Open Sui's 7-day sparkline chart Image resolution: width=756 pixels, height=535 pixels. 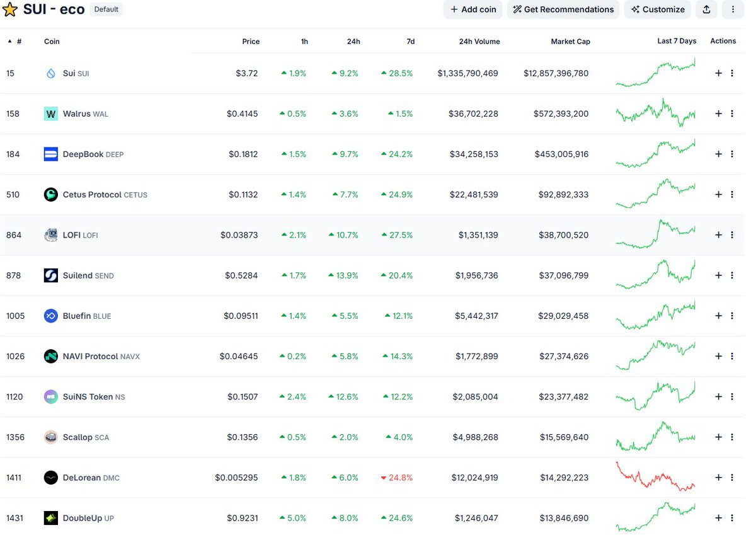[656, 73]
